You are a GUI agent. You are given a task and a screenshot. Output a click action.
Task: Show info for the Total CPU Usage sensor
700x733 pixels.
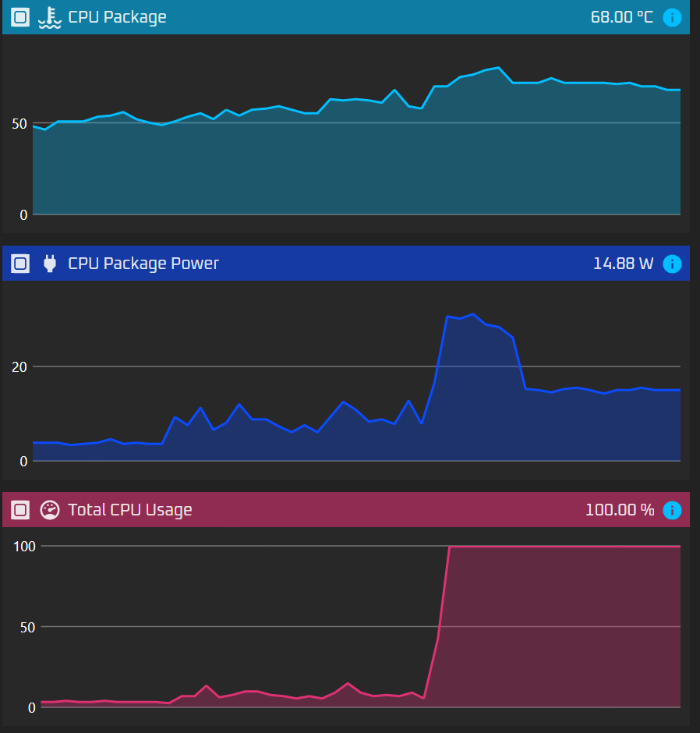(x=672, y=510)
